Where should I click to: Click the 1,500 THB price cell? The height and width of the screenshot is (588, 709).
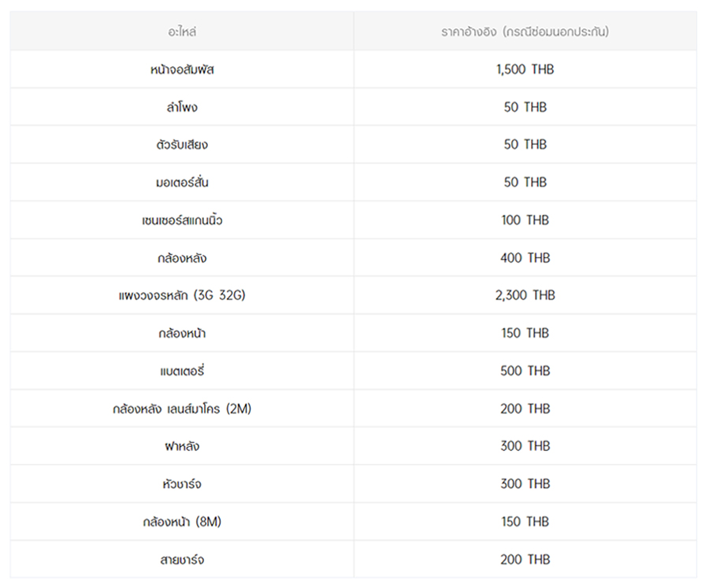click(x=525, y=69)
